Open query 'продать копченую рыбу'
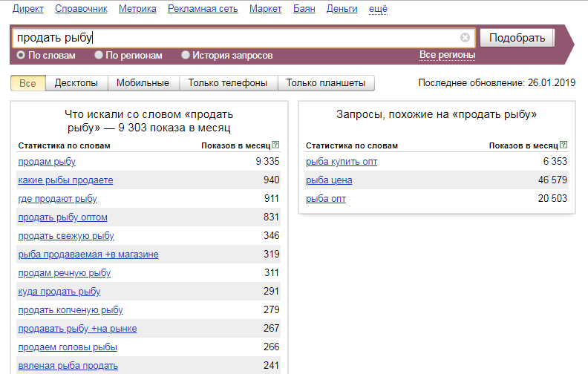The image size is (588, 374). [x=71, y=310]
